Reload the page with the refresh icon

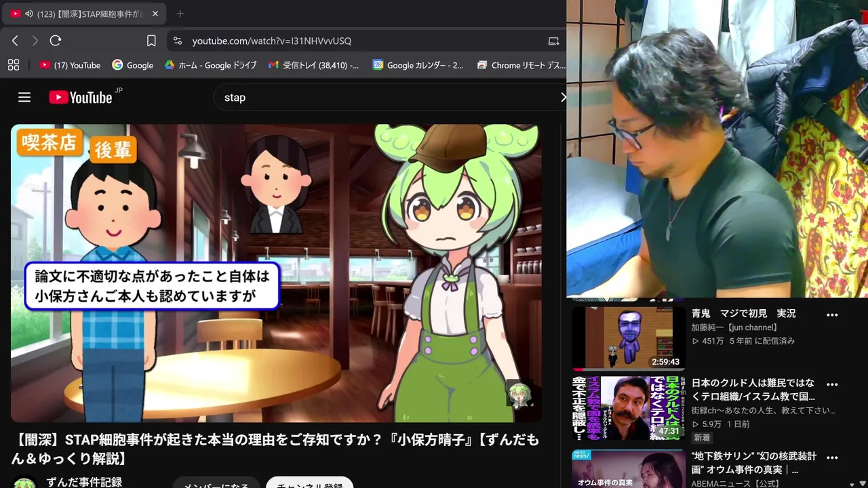[56, 41]
